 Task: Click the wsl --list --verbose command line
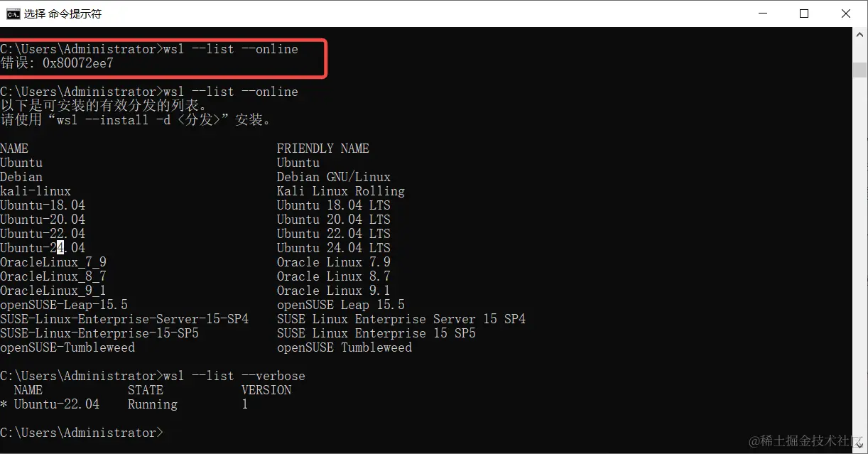click(x=153, y=376)
